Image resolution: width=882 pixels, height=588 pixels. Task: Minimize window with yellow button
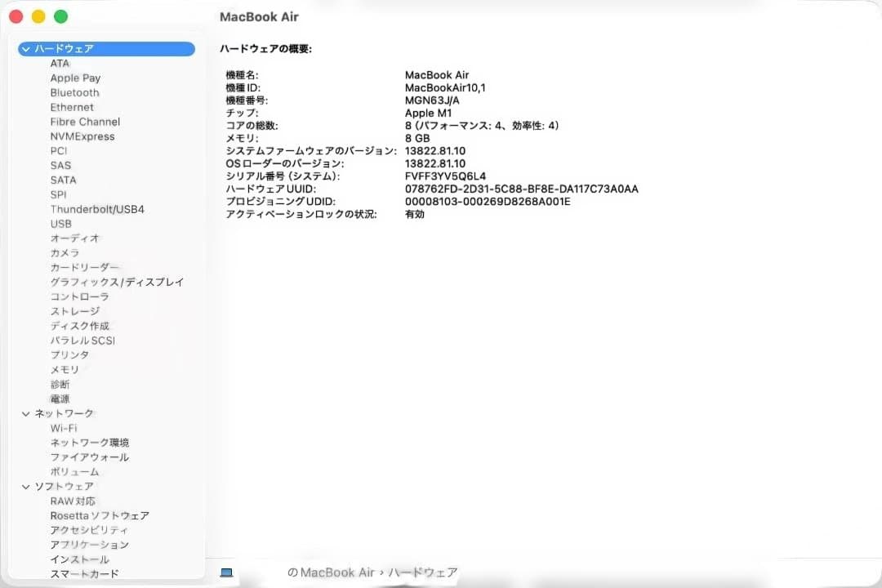coord(38,17)
